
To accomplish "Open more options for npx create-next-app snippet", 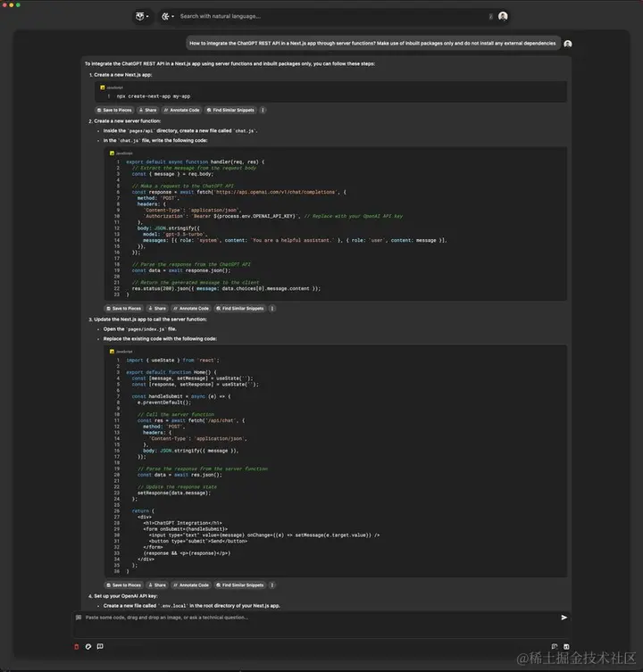I will [263, 110].
